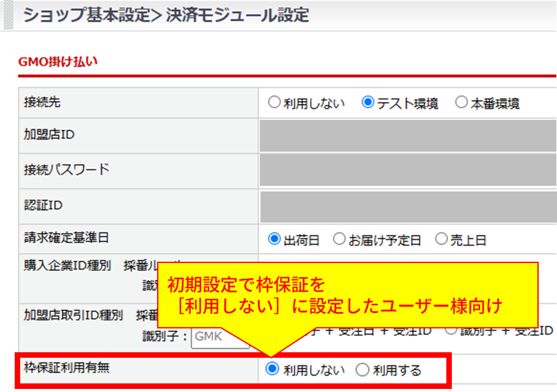Select 出荷日 as 請求確定基準日
The width and height of the screenshot is (557, 392).
pos(275,239)
